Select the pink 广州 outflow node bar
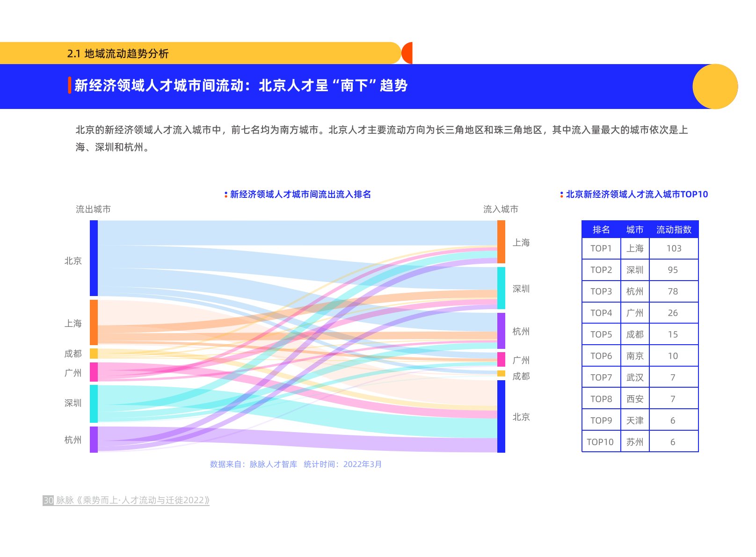Viewport: 756px width, 557px height. point(94,372)
